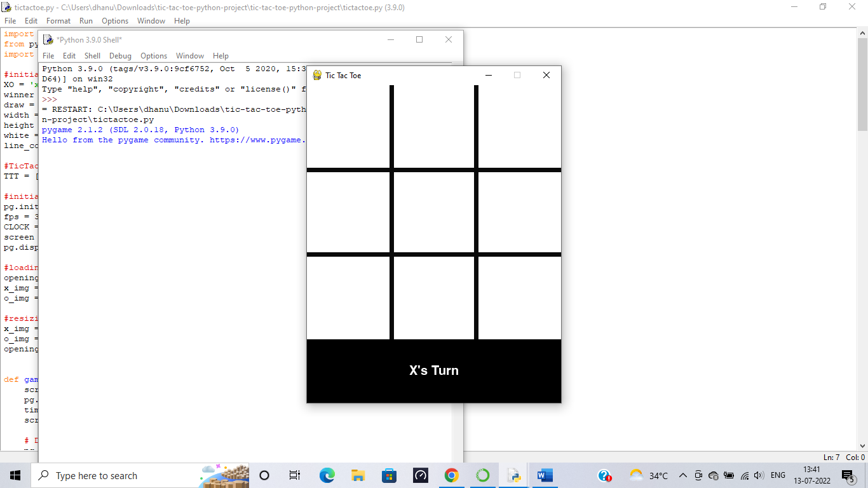
Task: Open the Run menu in the editor
Action: (x=86, y=21)
